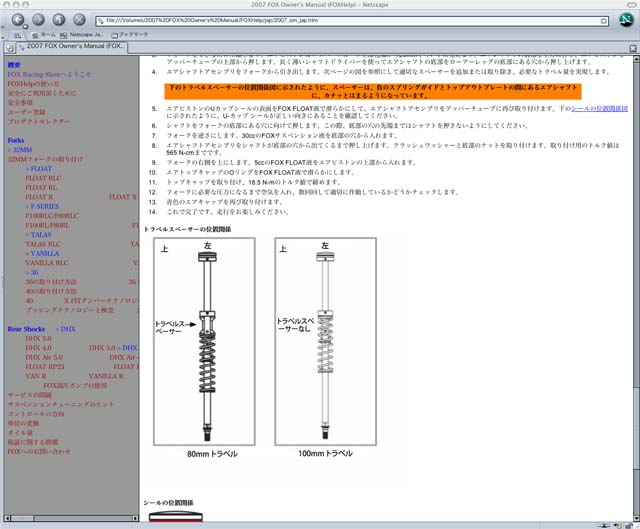The width and height of the screenshot is (640, 529).
Task: Open the > 32MM sidebar link
Action: point(20,150)
